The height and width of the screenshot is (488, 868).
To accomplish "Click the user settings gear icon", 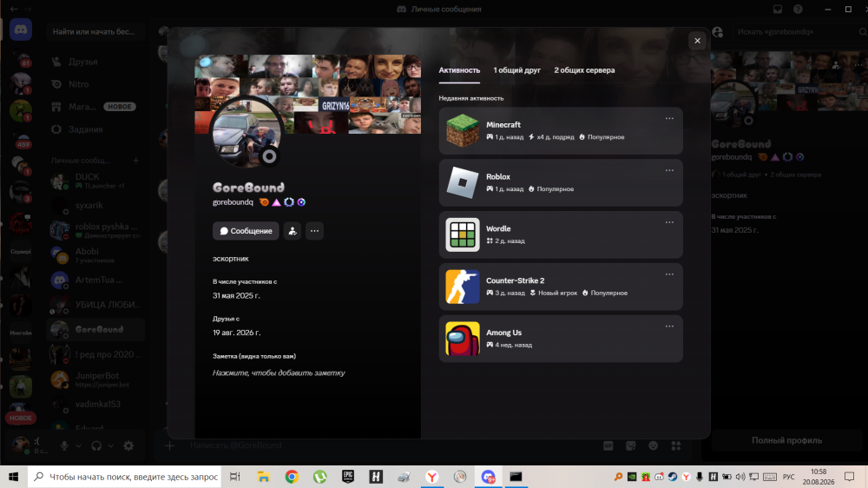I will [x=128, y=446].
